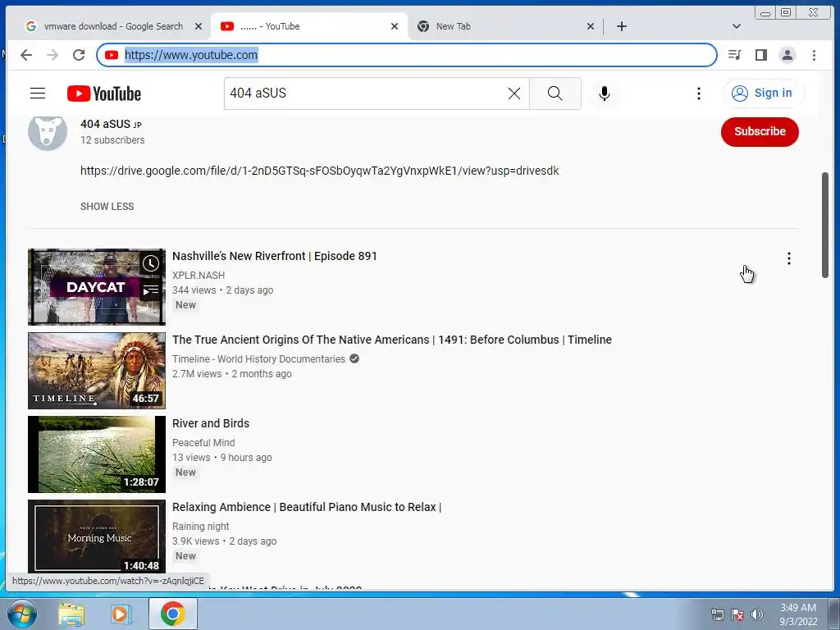This screenshot has height=630, width=840.
Task: Click the address bar URL field
Action: coord(407,55)
